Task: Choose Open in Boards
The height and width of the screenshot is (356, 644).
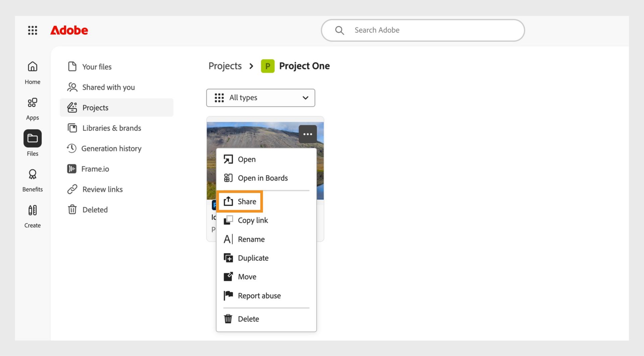Action: tap(266, 178)
